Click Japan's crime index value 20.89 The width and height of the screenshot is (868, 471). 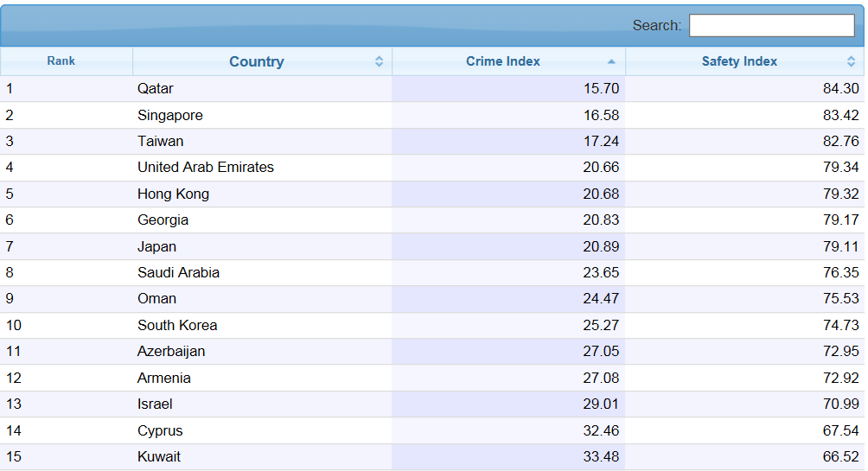[x=601, y=246]
